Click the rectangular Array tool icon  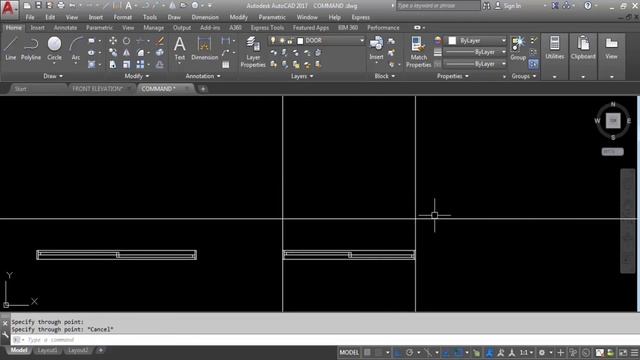(x=140, y=64)
